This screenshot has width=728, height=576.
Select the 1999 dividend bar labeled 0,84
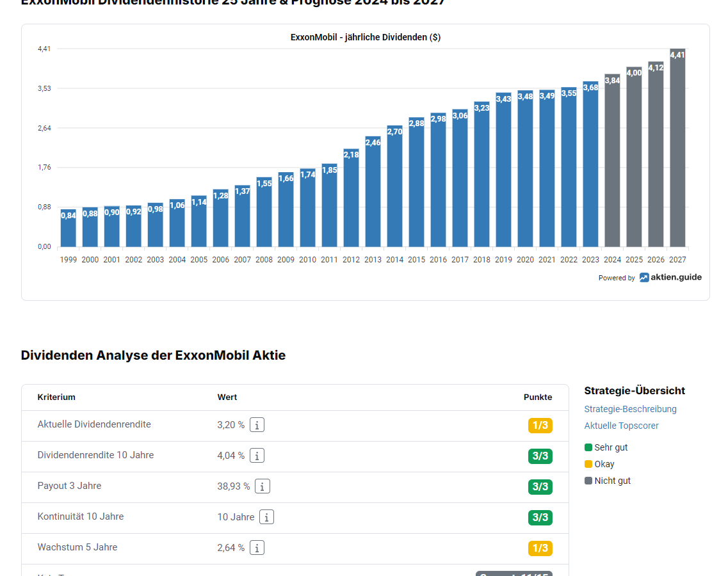pos(69,228)
